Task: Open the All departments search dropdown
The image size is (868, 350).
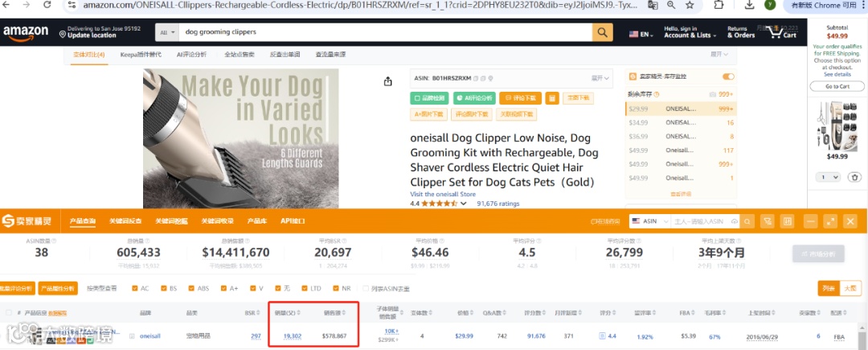Action: 166,32
